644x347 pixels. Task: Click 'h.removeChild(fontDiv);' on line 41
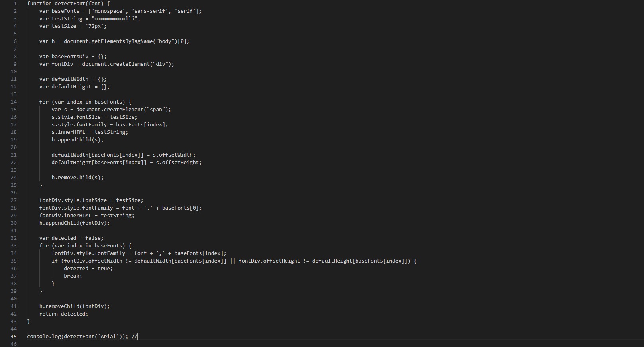(75, 306)
